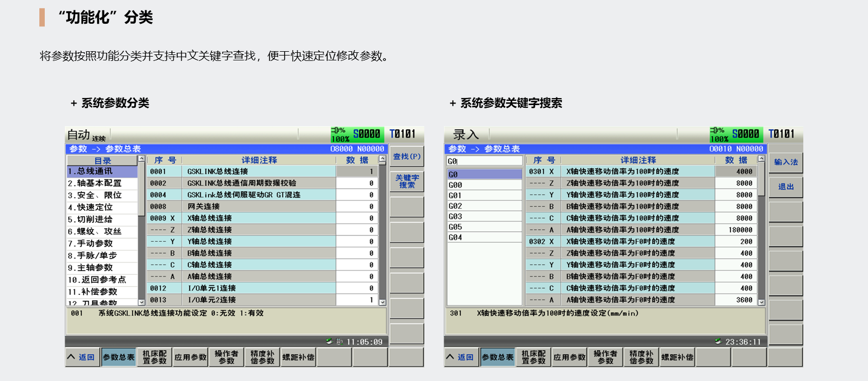This screenshot has width=868, height=381.
Task: Click the connection status icon beside 23:36:11
Action: click(718, 342)
